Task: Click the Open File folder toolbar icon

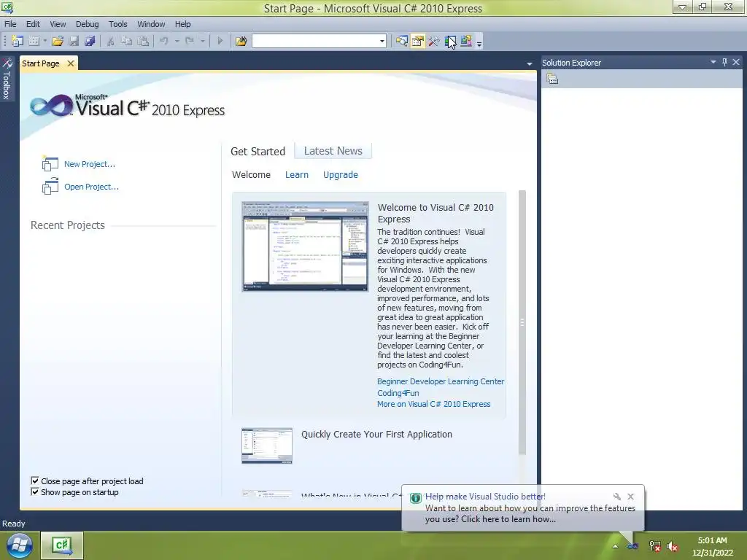Action: click(58, 41)
